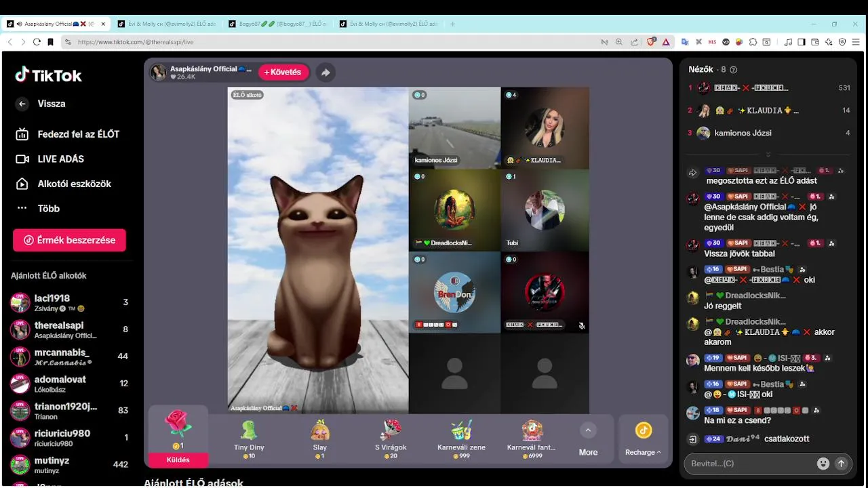The height and width of the screenshot is (488, 868).
Task: Open kamionos Józsi viewer rank 3
Action: click(x=768, y=133)
